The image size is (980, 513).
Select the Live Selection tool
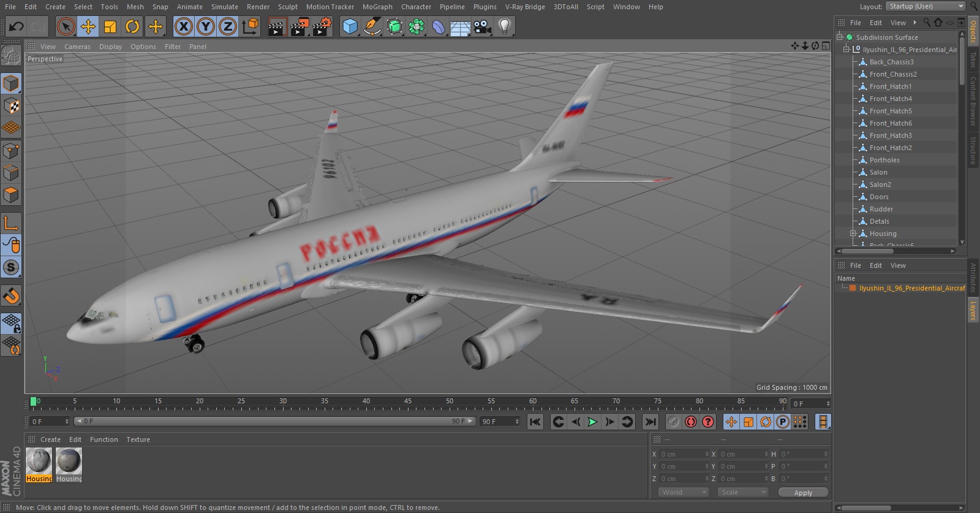[66, 26]
